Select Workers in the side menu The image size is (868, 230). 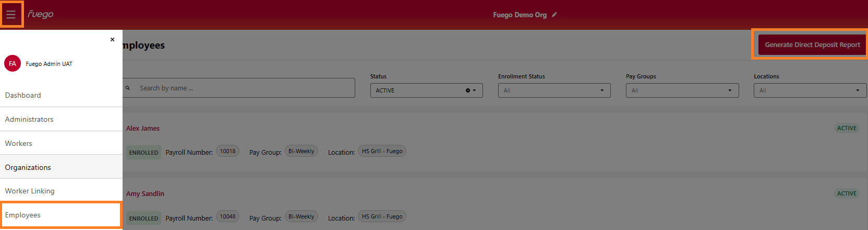[x=19, y=143]
